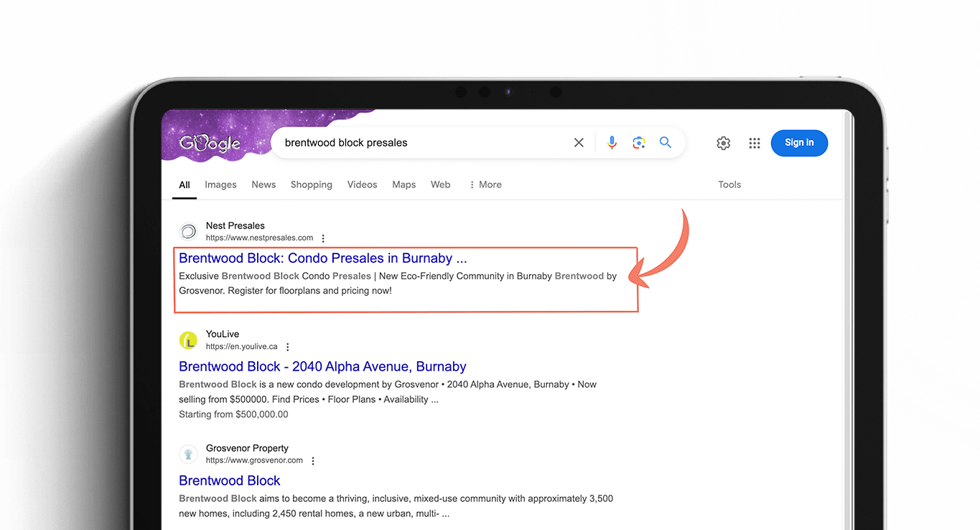The width and height of the screenshot is (980, 530).
Task: Open the Brentwood Block Condo Presales result link
Action: pos(322,258)
